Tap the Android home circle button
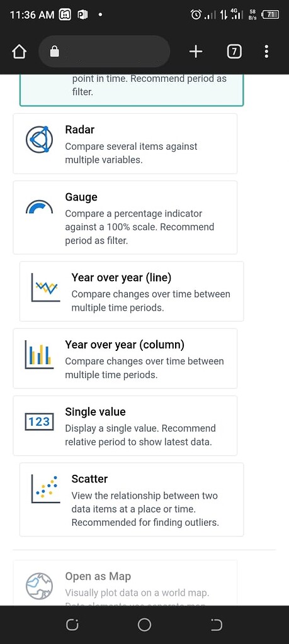 pos(144,625)
